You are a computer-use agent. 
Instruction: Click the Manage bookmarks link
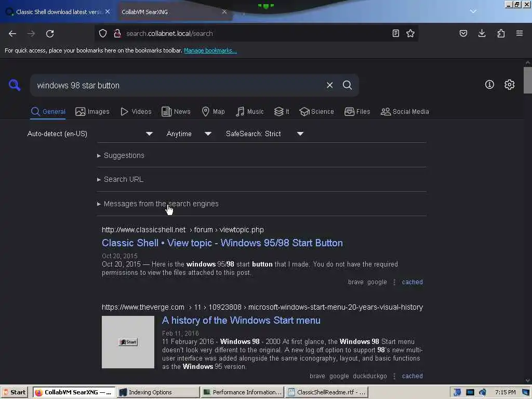(210, 50)
